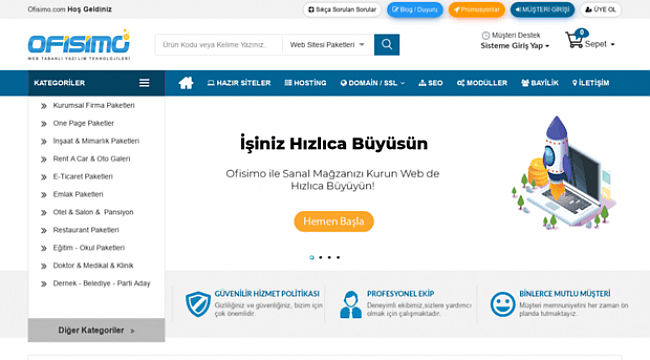Click the rocket laptop illustration
Image resolution: width=650 pixels, height=360 pixels.
click(x=563, y=172)
